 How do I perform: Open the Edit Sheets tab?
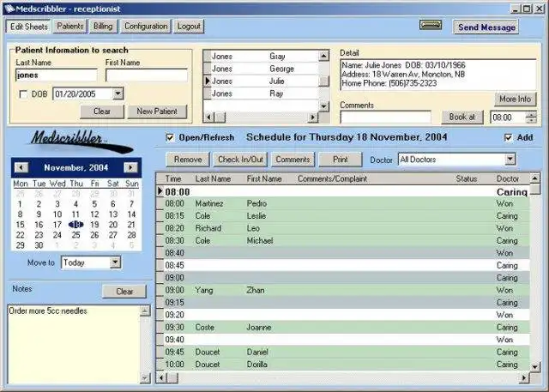(28, 27)
